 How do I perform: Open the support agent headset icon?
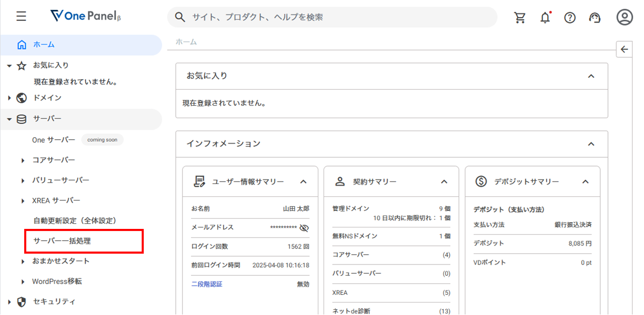click(595, 18)
